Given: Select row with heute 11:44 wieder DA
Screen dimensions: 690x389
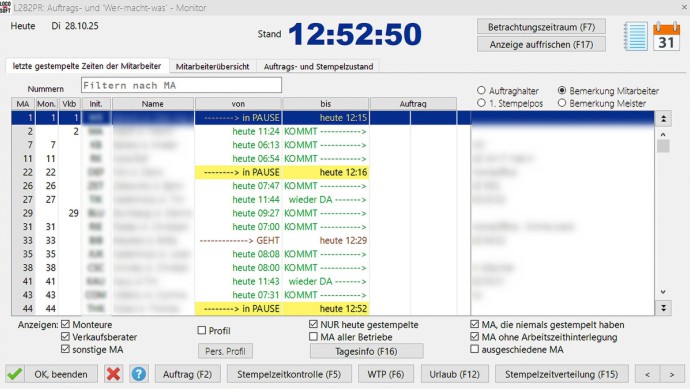Looking at the screenshot, I should tap(333, 199).
